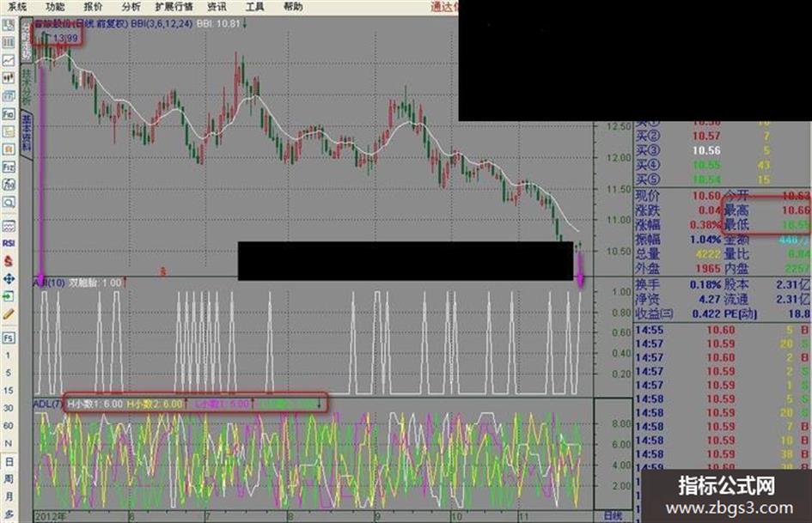The image size is (812, 523).
Task: Open the 功能 menu
Action: tap(55, 7)
